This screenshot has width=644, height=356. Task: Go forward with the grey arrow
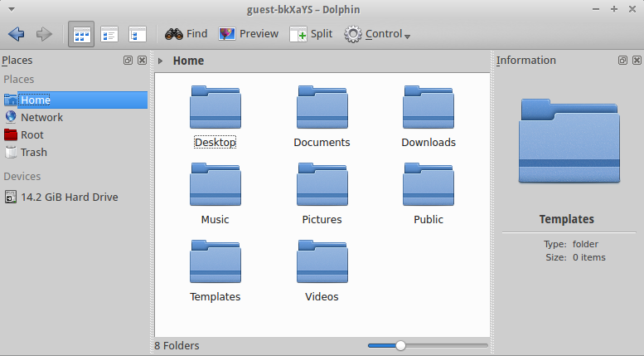pyautogui.click(x=44, y=34)
